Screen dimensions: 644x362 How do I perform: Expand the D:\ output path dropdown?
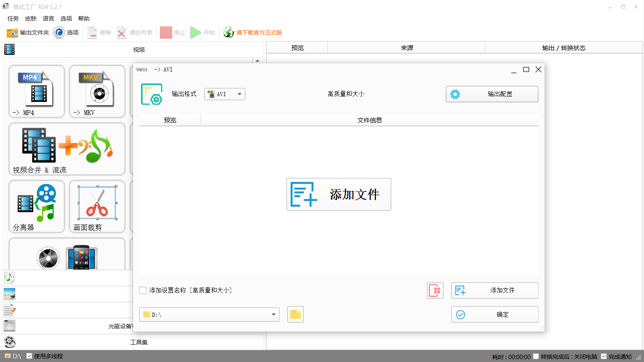(273, 315)
